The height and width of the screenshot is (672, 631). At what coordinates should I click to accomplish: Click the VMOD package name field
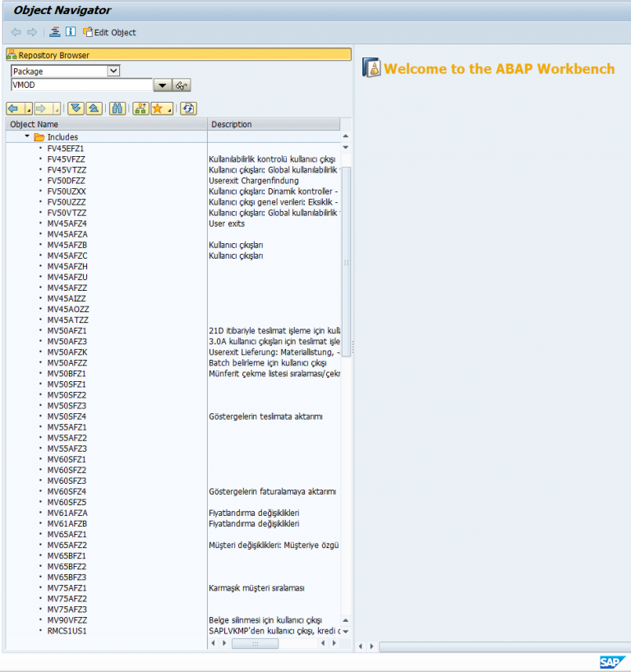[81, 85]
